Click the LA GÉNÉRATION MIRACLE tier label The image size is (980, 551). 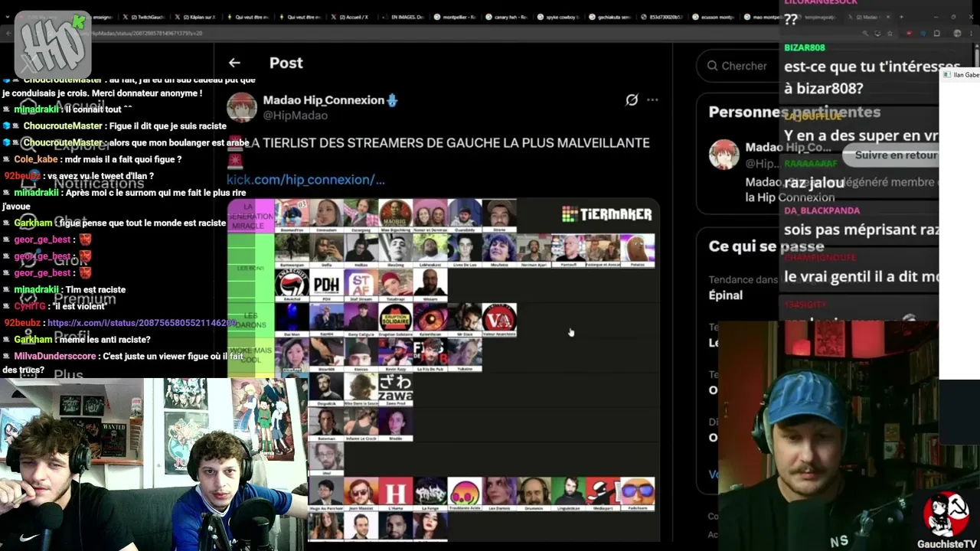tap(250, 216)
